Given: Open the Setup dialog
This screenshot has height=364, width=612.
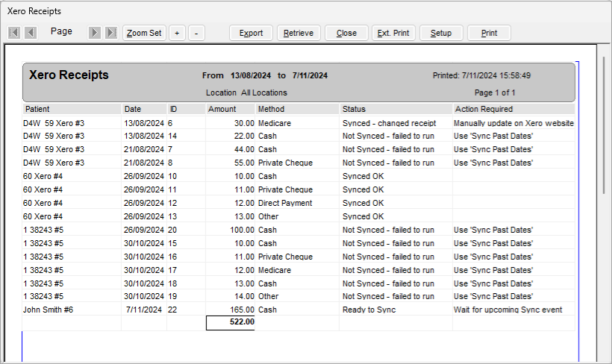Looking at the screenshot, I should click(441, 33).
